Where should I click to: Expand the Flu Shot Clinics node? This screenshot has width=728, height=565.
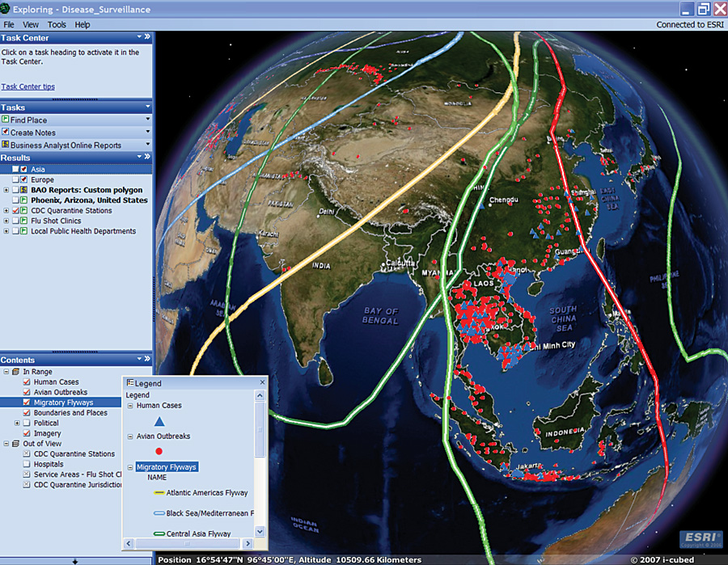(6, 221)
